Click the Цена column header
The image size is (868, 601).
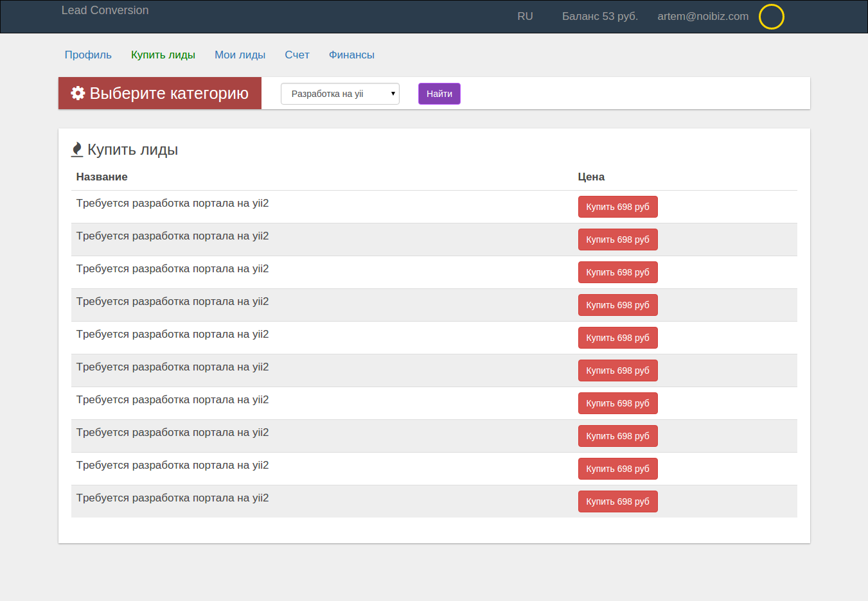click(x=591, y=177)
